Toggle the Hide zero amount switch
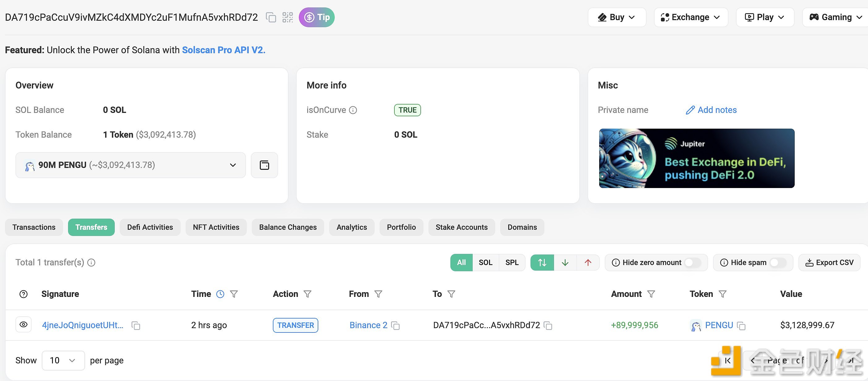The height and width of the screenshot is (381, 868). pos(695,262)
